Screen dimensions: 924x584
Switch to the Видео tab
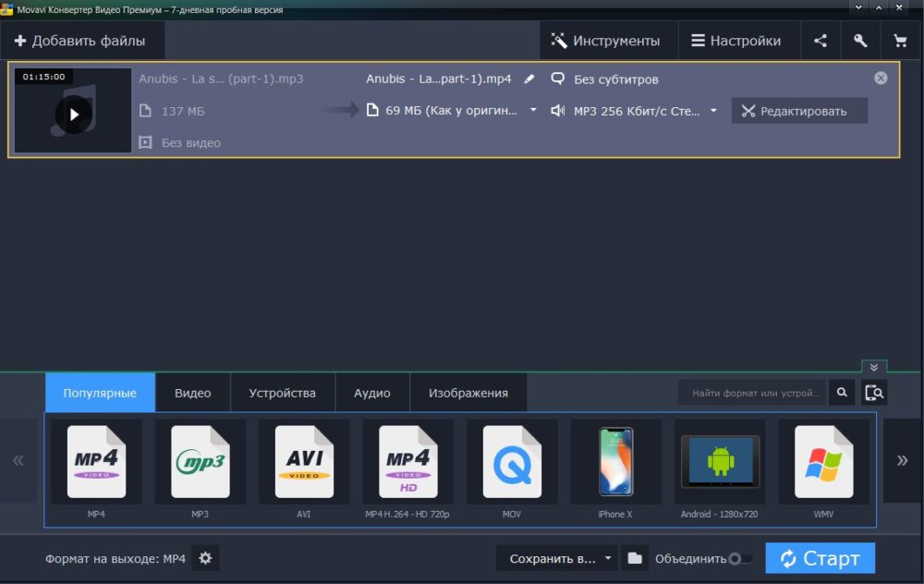point(193,393)
